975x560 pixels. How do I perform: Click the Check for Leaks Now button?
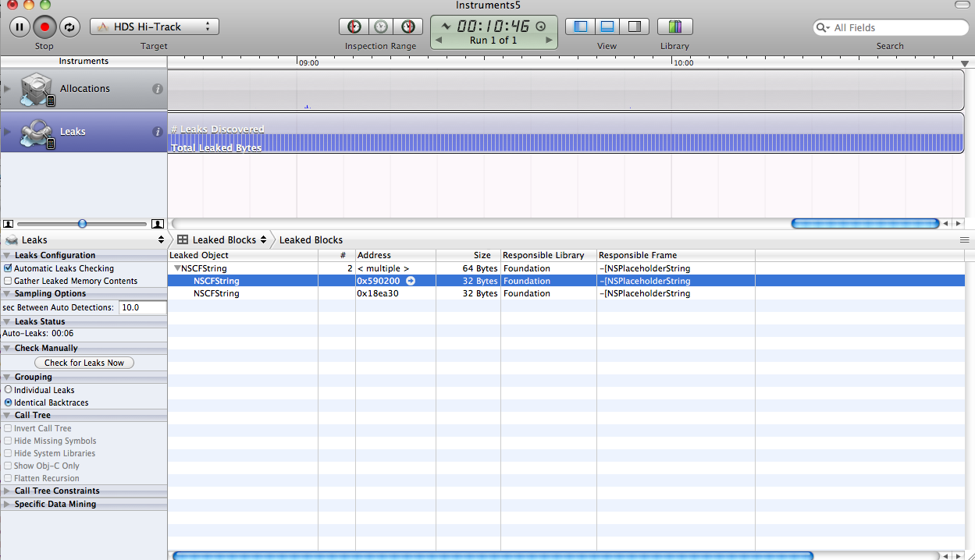(84, 363)
